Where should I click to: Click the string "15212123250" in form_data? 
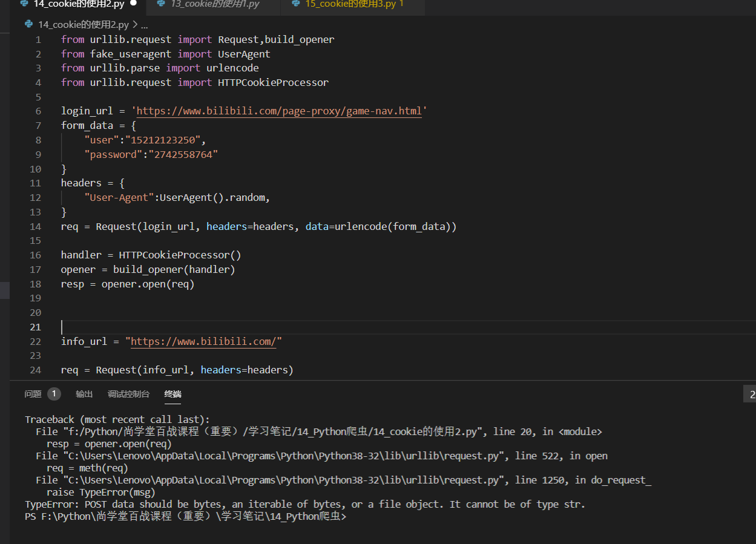[163, 140]
